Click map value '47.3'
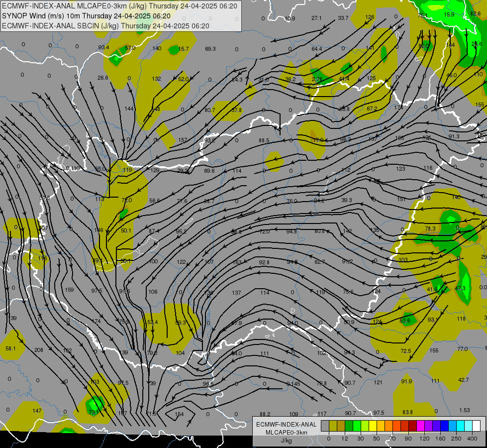The image size is (487, 448). click(460, 288)
